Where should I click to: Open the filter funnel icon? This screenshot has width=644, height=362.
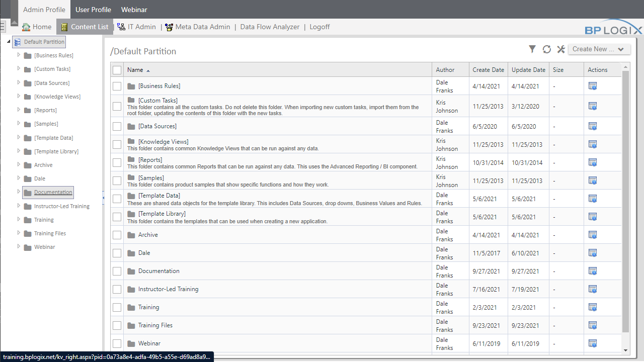(x=532, y=49)
